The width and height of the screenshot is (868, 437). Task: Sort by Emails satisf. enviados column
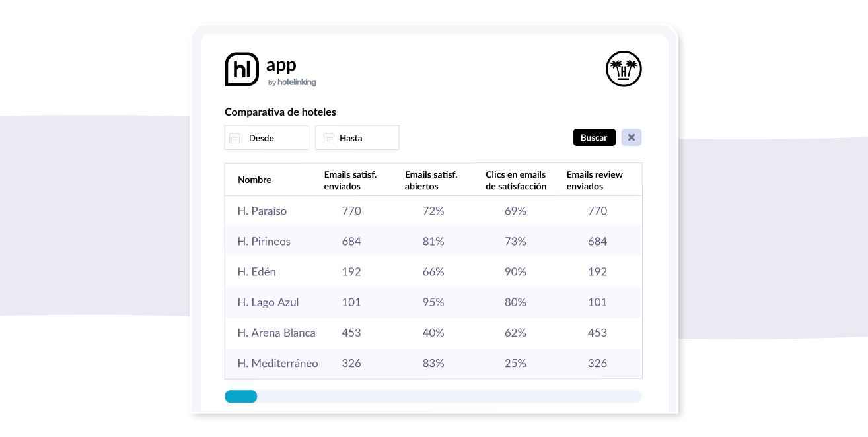click(x=350, y=180)
